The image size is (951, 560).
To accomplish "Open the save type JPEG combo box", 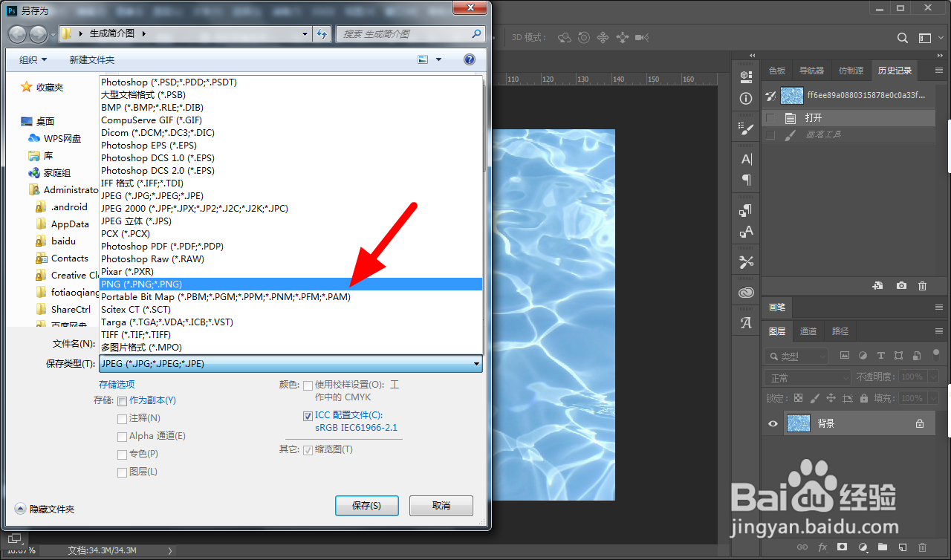I will point(291,363).
